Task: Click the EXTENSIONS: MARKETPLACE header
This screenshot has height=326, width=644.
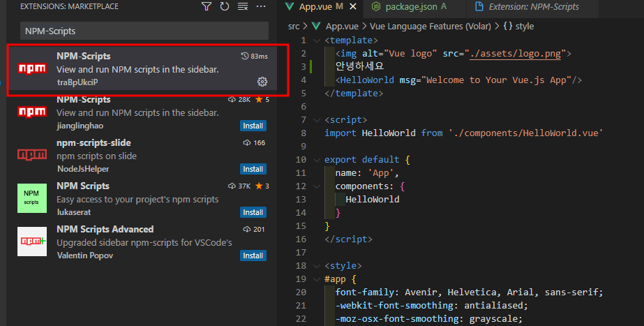Action: click(x=69, y=6)
